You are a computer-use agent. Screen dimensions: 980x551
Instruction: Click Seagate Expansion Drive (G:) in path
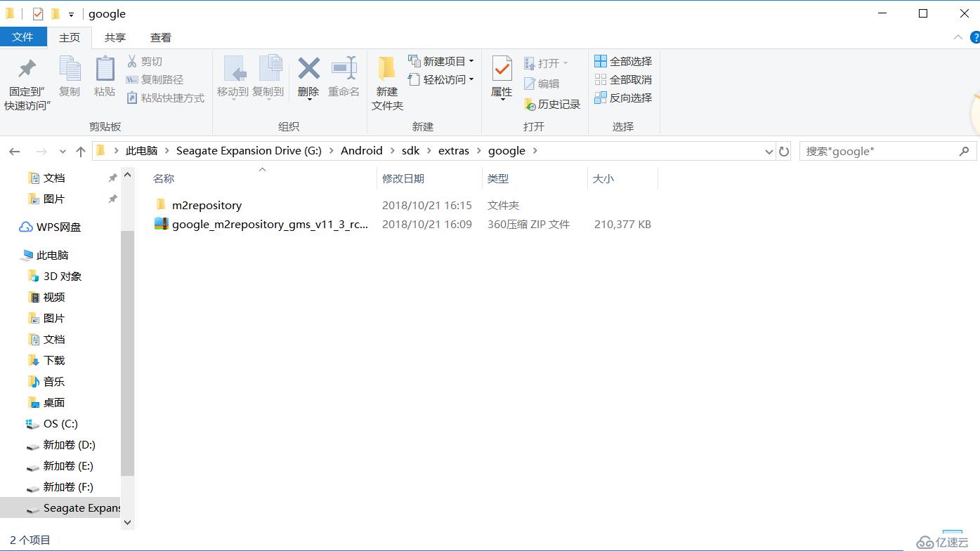(249, 151)
